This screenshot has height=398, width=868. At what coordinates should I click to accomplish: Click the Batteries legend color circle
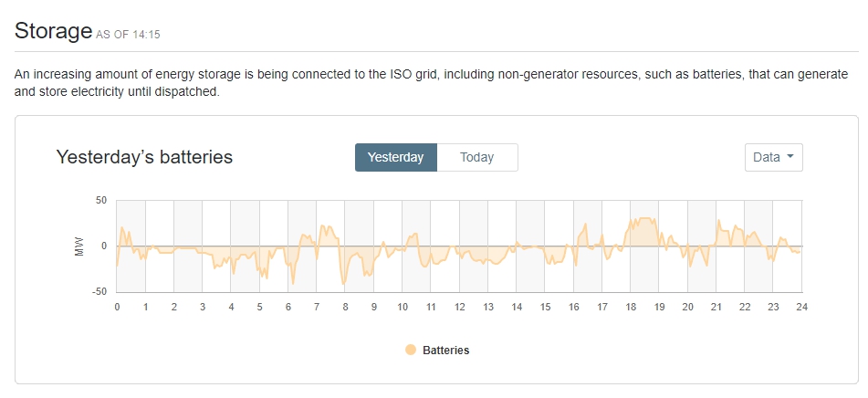point(411,350)
